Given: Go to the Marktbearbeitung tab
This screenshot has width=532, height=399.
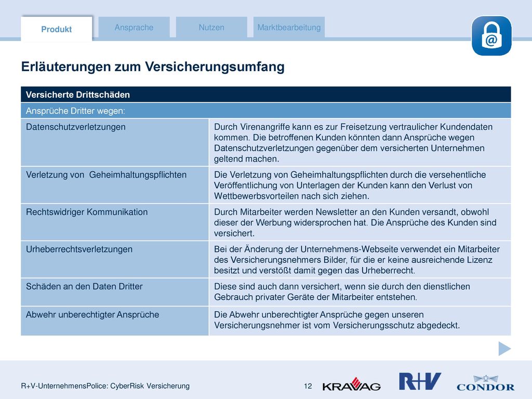Looking at the screenshot, I should click(x=289, y=27).
